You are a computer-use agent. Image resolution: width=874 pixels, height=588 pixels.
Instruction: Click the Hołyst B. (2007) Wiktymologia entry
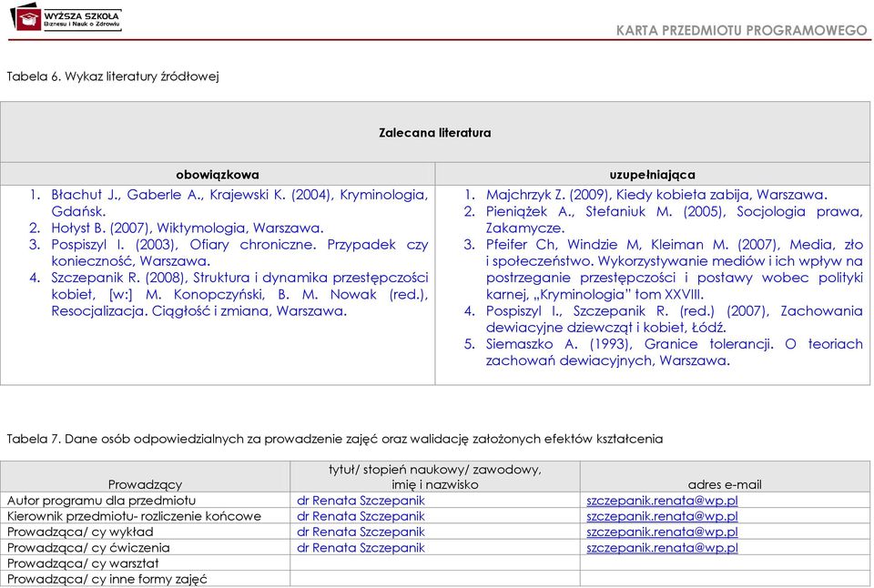(188, 228)
